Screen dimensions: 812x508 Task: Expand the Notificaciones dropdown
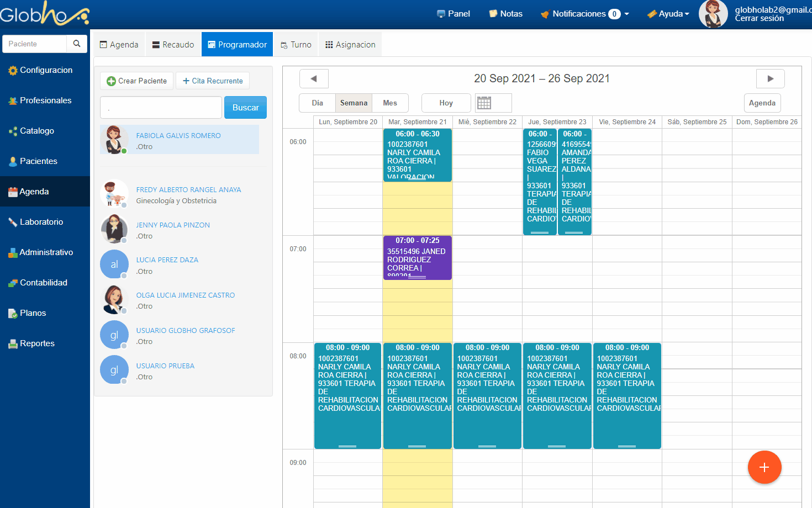585,14
